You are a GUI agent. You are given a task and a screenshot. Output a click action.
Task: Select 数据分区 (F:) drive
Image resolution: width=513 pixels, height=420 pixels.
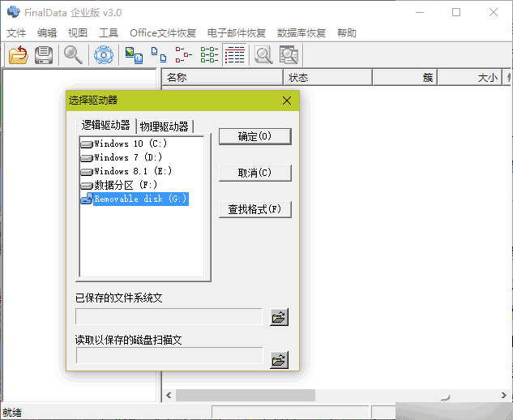click(x=119, y=185)
